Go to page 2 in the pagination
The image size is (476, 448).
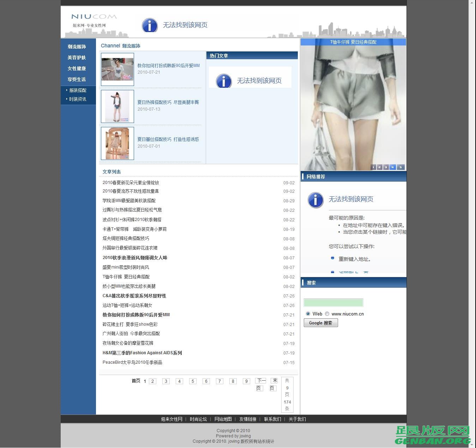tap(152, 381)
